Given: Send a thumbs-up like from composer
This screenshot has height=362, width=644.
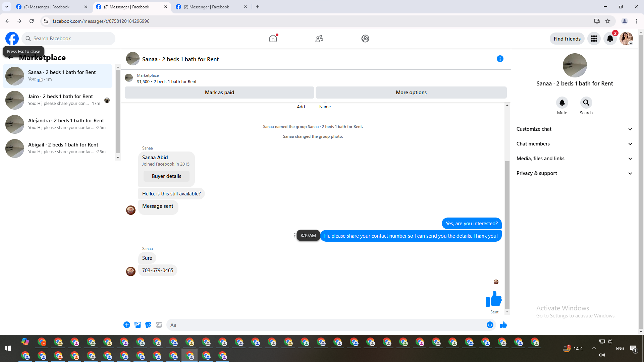Looking at the screenshot, I should point(503,325).
